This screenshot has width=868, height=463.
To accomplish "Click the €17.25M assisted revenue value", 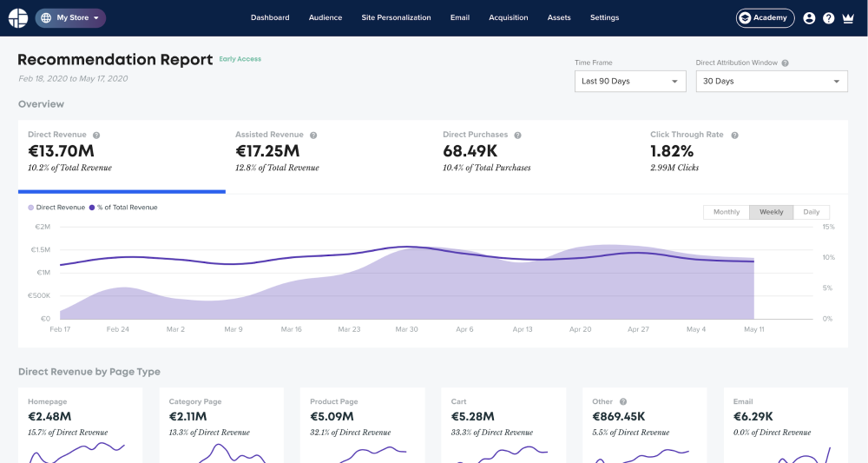I will coord(267,151).
